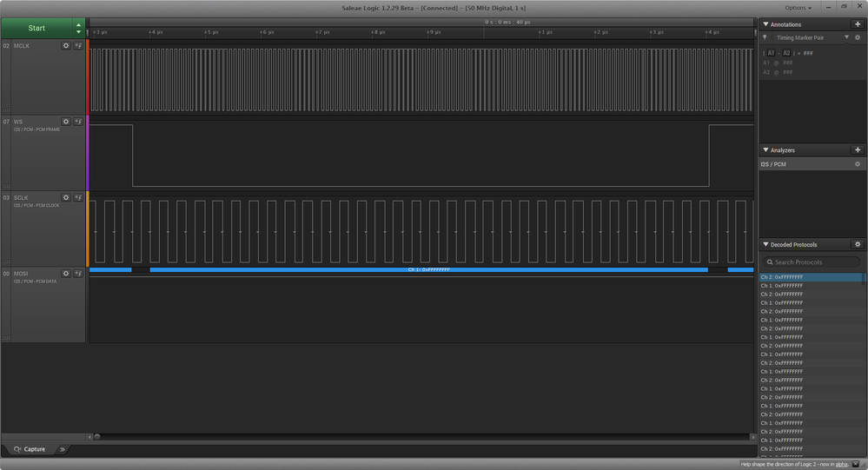Open SCLK channel settings gear
The height and width of the screenshot is (470, 868).
[x=66, y=197]
